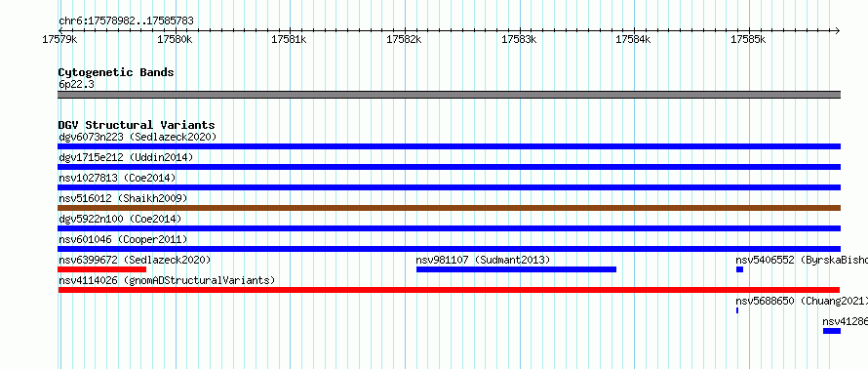Click the 17581k ruler label
This screenshot has width=868, height=369.
click(290, 39)
